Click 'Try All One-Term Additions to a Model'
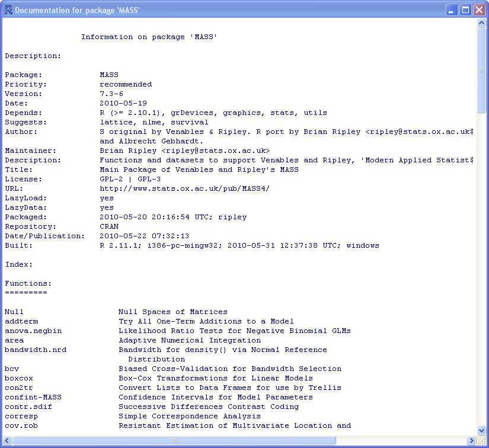This screenshot has width=489, height=448. pos(206,321)
